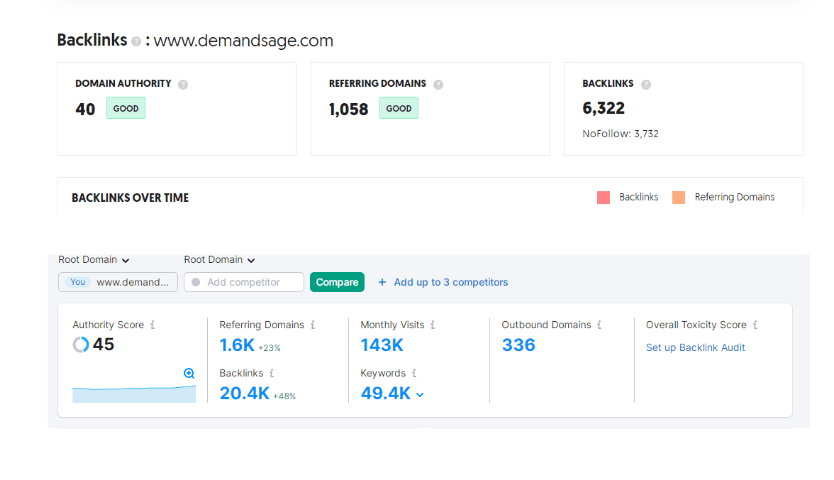Click info icon beside Authority Score
The width and height of the screenshot is (834, 480).
point(153,325)
